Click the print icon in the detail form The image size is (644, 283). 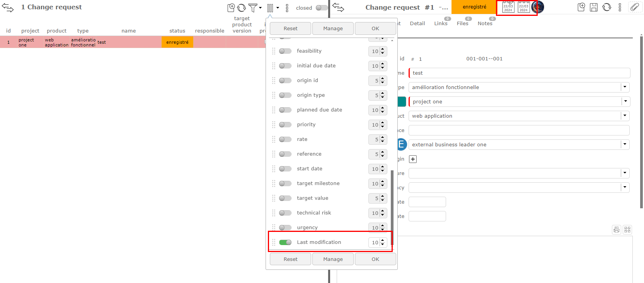[x=617, y=230]
